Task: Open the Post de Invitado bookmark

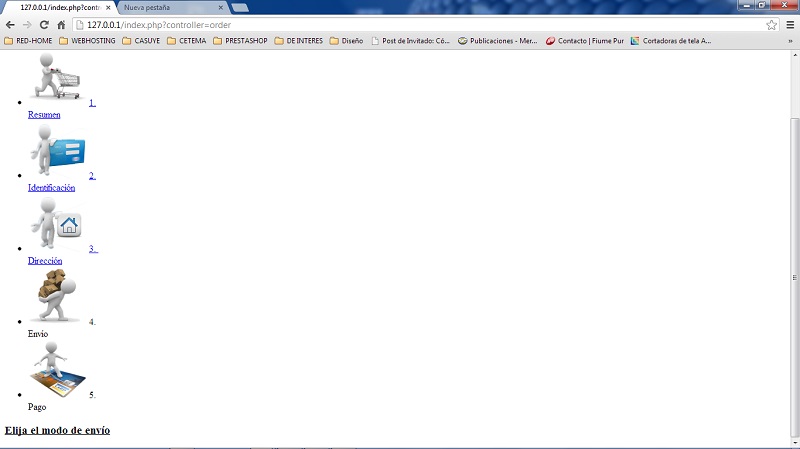Action: click(x=411, y=41)
